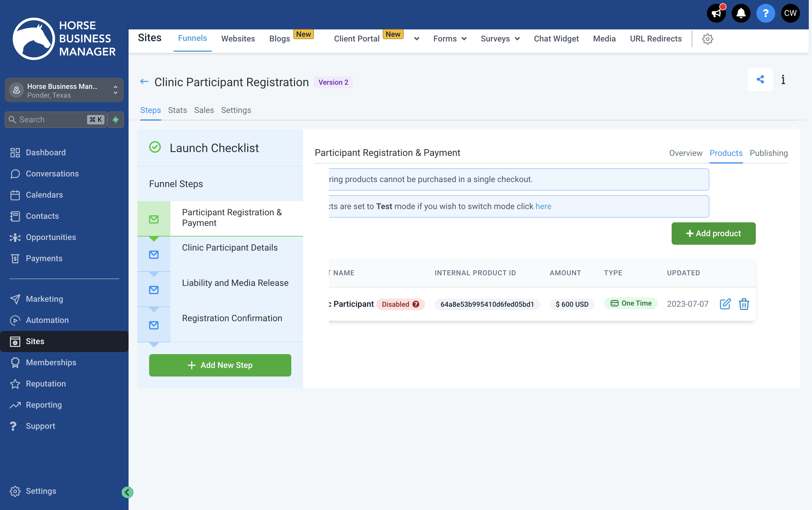Screen dimensions: 812x510
Task: Click the back arrow beside funnel title
Action: [x=144, y=81]
